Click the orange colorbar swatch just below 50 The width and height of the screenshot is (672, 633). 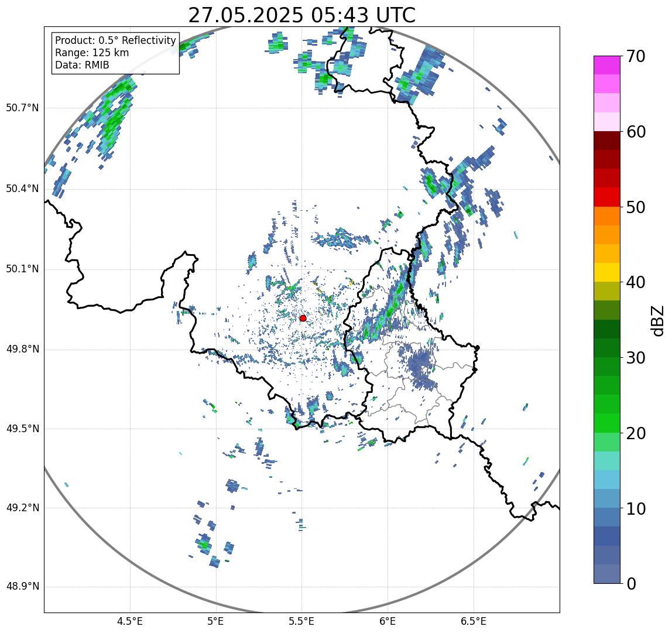607,216
